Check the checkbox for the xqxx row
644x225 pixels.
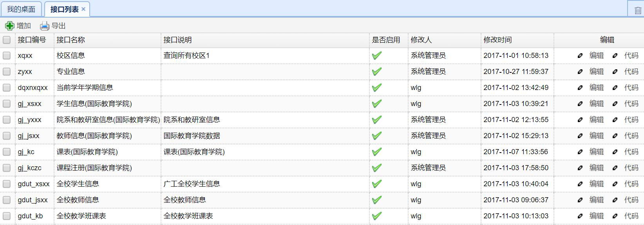(7, 56)
